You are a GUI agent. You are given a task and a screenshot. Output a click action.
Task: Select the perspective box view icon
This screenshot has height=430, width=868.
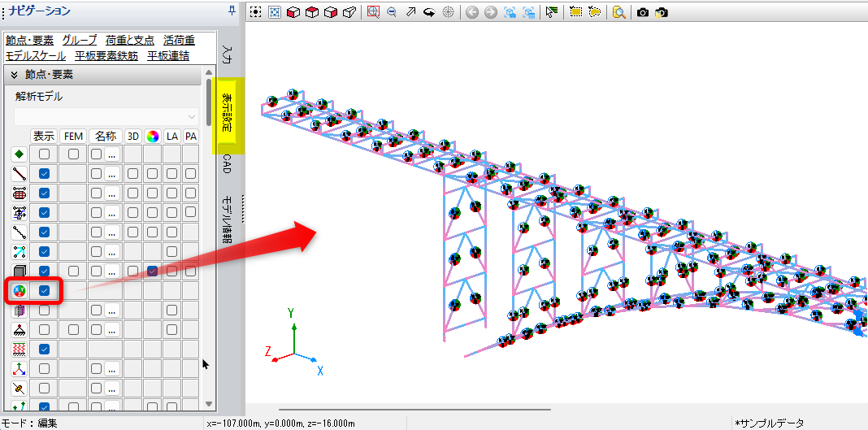click(349, 11)
